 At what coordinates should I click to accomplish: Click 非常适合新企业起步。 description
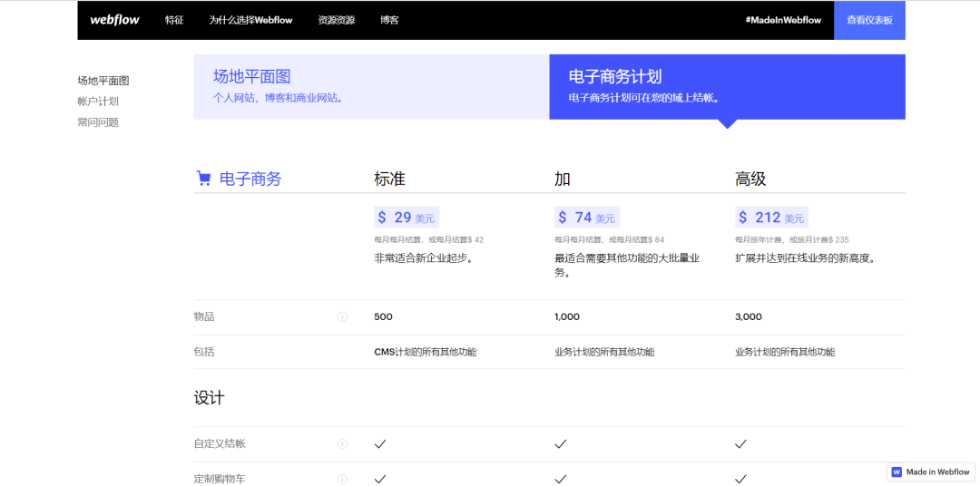pos(423,258)
